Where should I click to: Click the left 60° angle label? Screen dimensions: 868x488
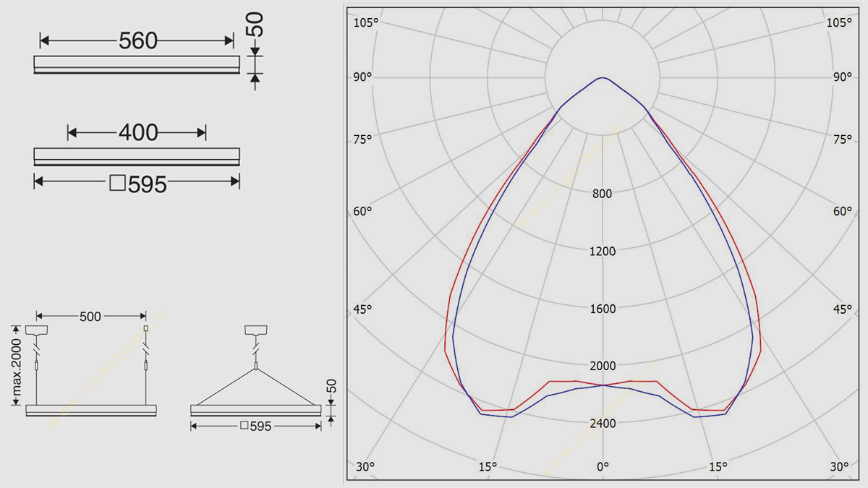(362, 212)
